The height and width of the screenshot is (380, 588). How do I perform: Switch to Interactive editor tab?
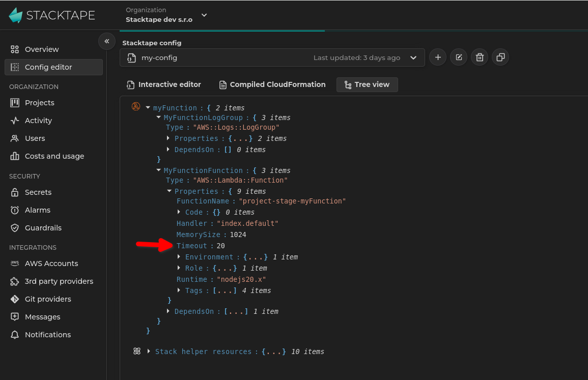[164, 84]
